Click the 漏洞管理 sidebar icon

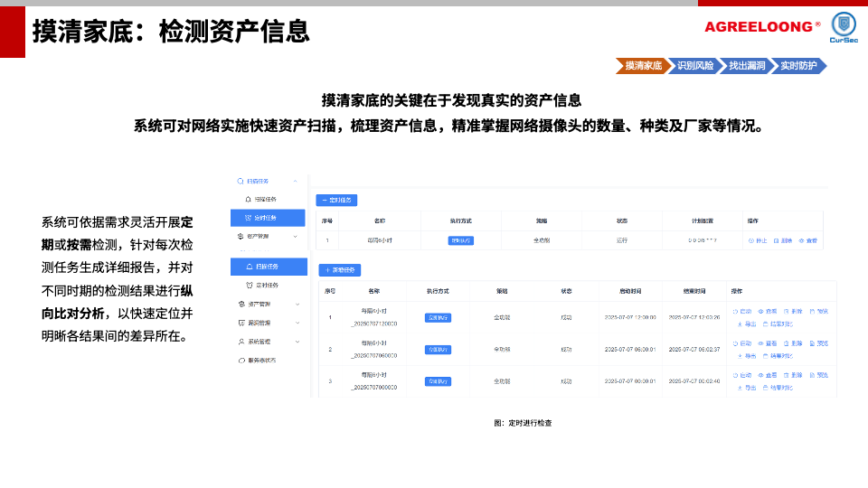(x=241, y=324)
